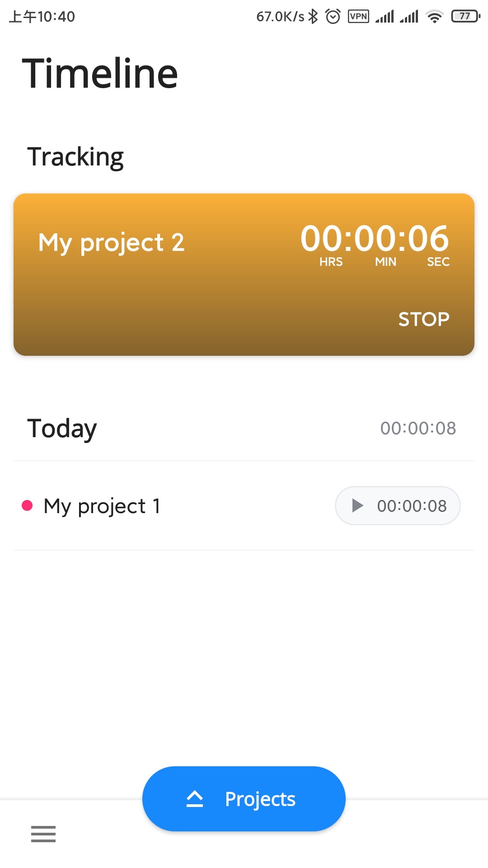Tap the Wi-Fi signal icon
Image resolution: width=488 pixels, height=868 pixels.
point(434,17)
